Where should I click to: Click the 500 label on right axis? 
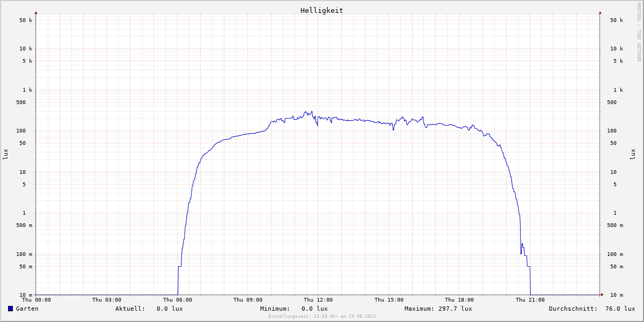[x=612, y=103]
